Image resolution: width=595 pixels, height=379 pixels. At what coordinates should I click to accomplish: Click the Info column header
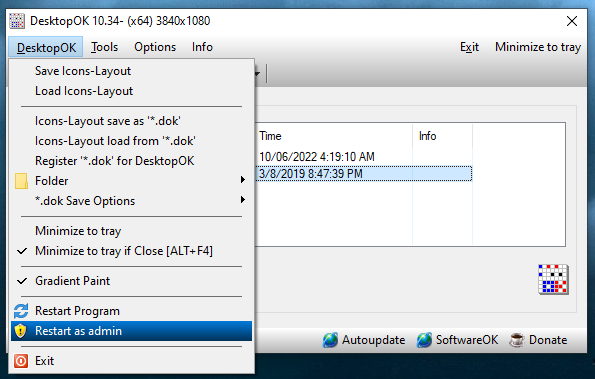point(442,136)
